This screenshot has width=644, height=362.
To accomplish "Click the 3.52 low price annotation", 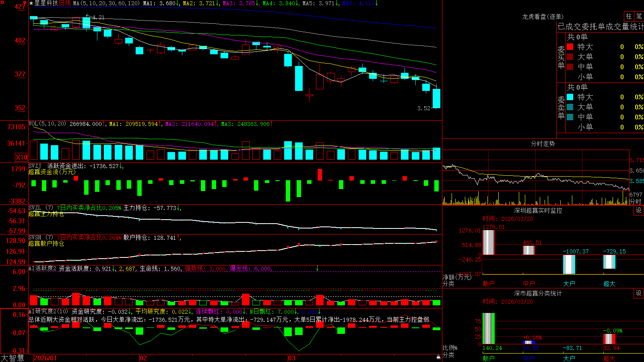I will tap(424, 108).
